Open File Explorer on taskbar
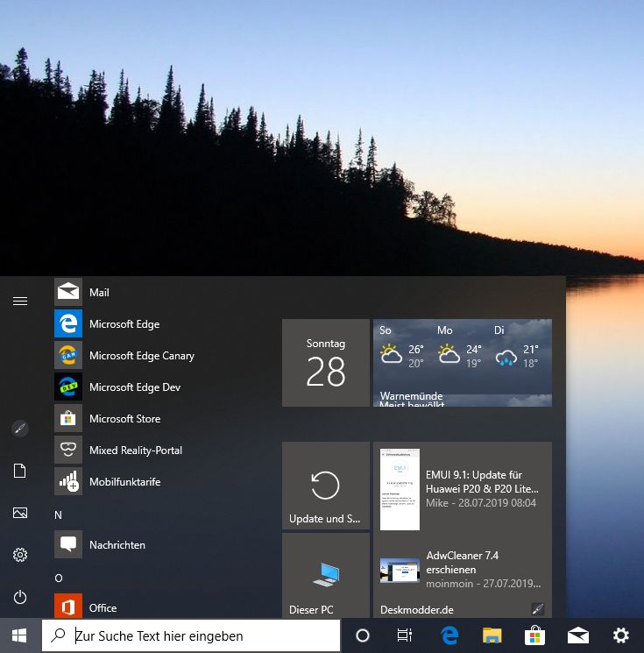This screenshot has height=653, width=644. tap(492, 635)
